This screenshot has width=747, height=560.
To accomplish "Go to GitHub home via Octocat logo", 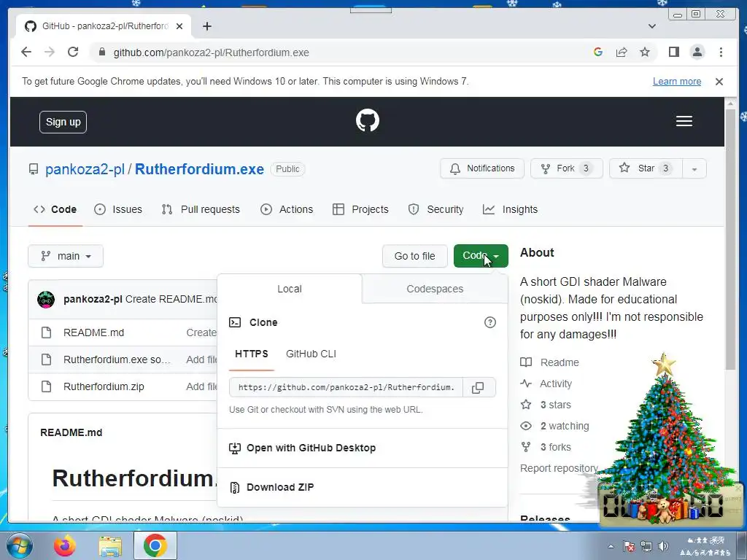I will 368,120.
